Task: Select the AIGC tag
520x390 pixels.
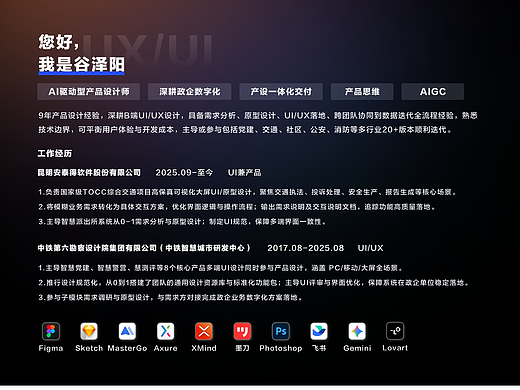Action: click(433, 92)
